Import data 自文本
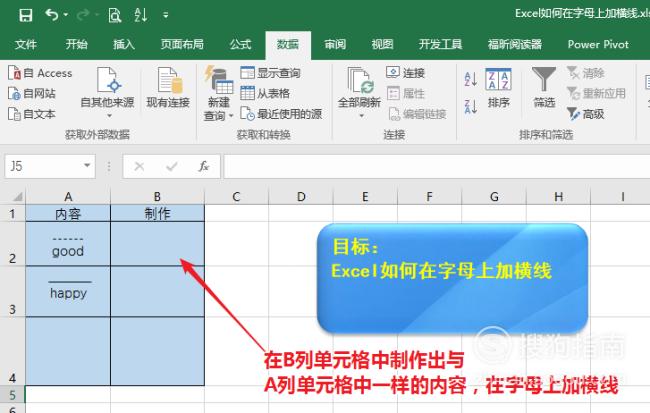This screenshot has height=413, width=650. (x=32, y=114)
